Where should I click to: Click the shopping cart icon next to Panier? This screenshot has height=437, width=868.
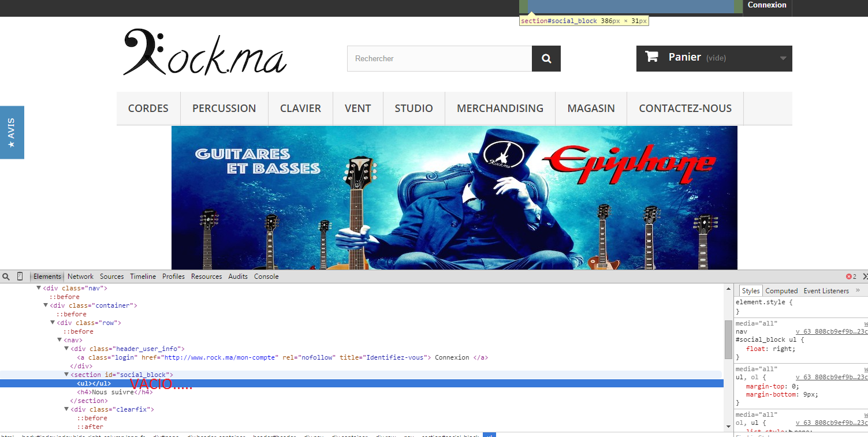click(x=652, y=57)
